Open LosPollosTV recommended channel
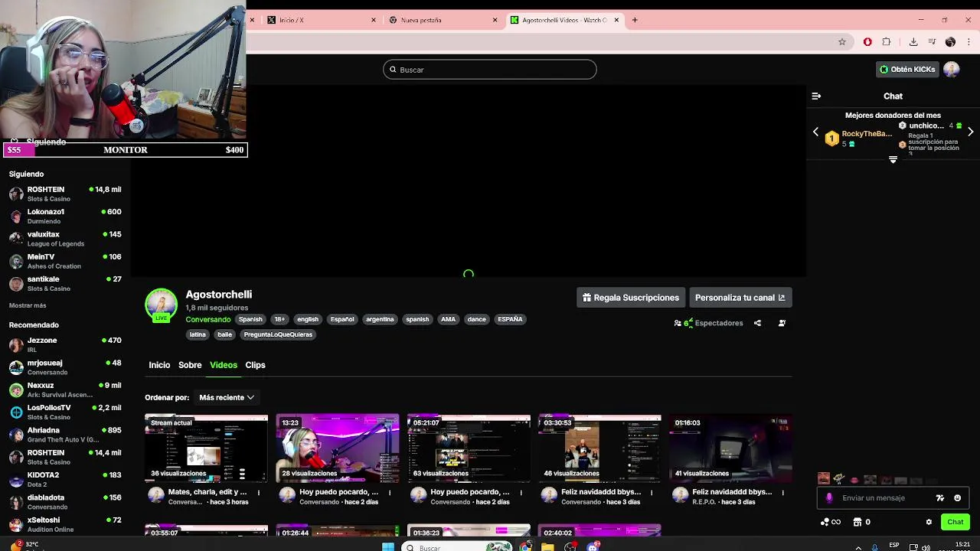This screenshot has height=551, width=980. coord(65,412)
